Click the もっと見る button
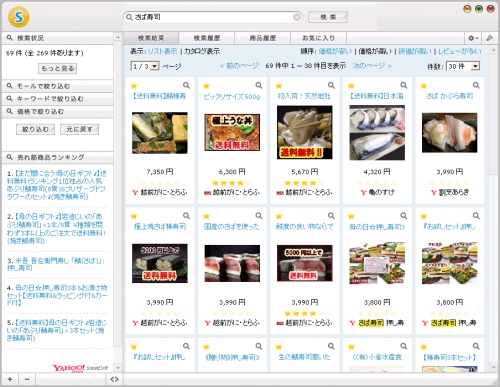This screenshot has height=387, width=500. coord(58,68)
